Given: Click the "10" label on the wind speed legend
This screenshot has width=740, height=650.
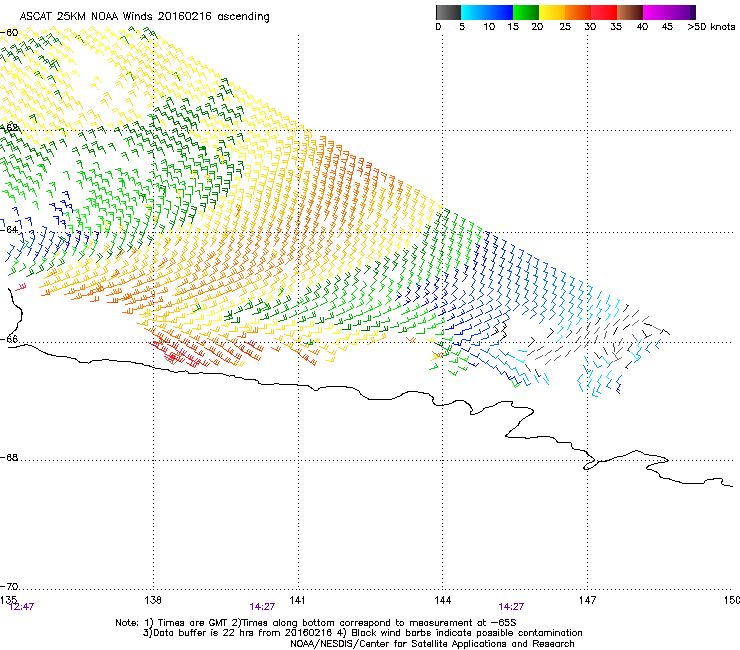Looking at the screenshot, I should pyautogui.click(x=489, y=27).
